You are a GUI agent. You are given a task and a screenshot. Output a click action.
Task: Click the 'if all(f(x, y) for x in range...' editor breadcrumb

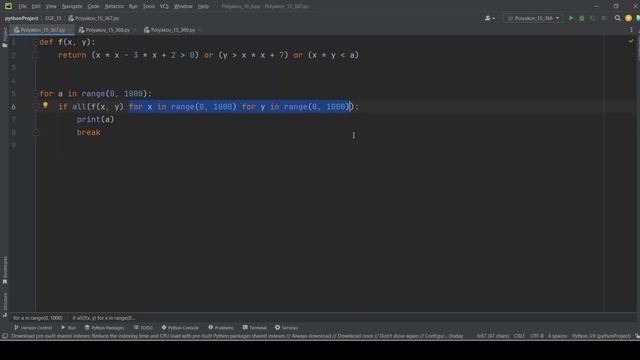[x=104, y=318]
